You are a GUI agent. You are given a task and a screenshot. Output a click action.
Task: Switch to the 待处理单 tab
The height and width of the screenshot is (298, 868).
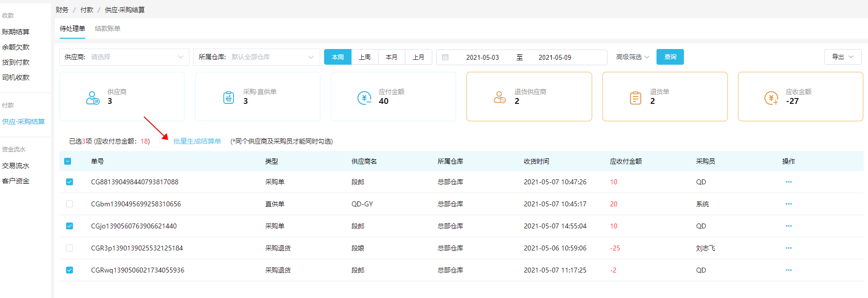72,28
